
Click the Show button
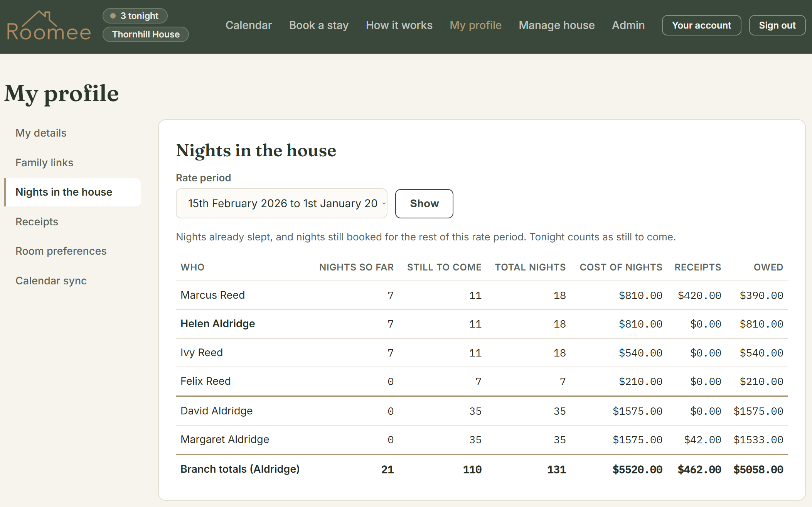424,204
